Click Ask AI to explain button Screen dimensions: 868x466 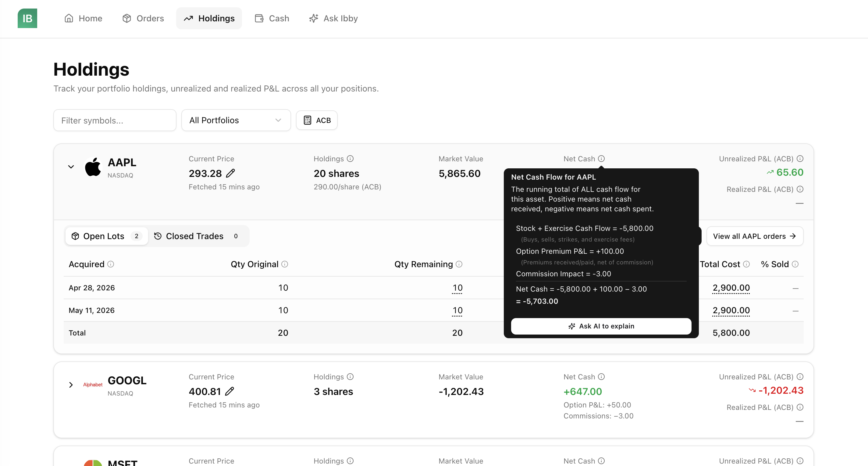601,326
